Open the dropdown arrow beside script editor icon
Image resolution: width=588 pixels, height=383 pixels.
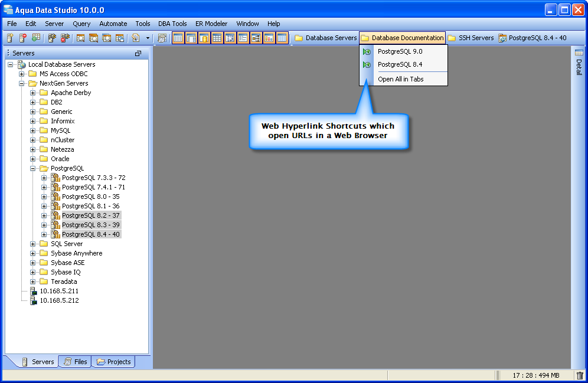pyautogui.click(x=148, y=38)
